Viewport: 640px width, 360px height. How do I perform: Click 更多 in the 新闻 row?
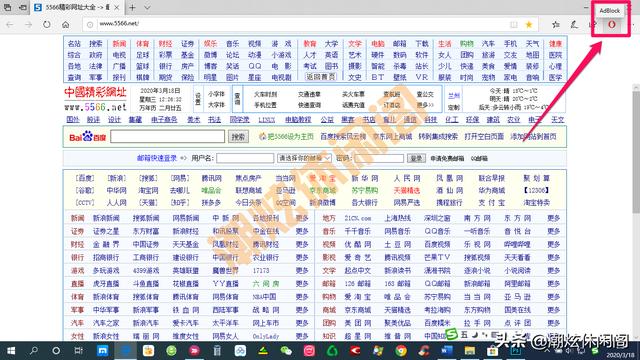tap(302, 218)
